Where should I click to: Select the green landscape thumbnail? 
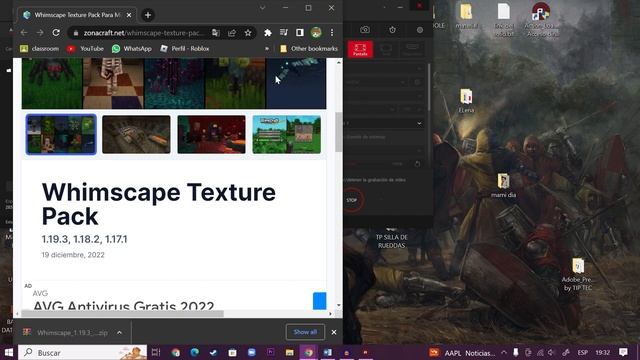point(287,134)
